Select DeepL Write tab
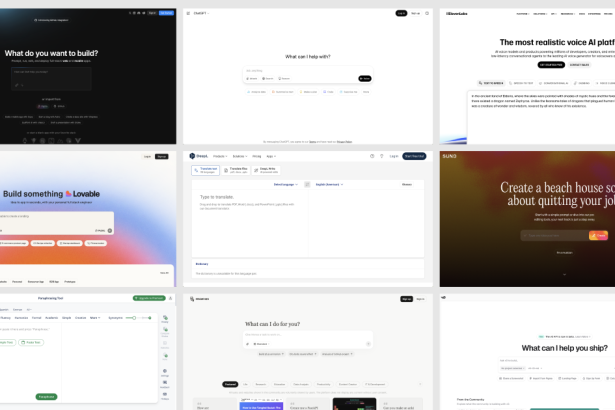This screenshot has height=410, width=615. [266, 170]
